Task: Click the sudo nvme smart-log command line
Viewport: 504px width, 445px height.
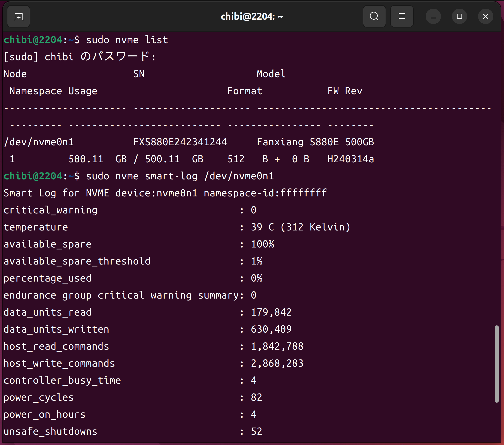Action: pyautogui.click(x=180, y=176)
